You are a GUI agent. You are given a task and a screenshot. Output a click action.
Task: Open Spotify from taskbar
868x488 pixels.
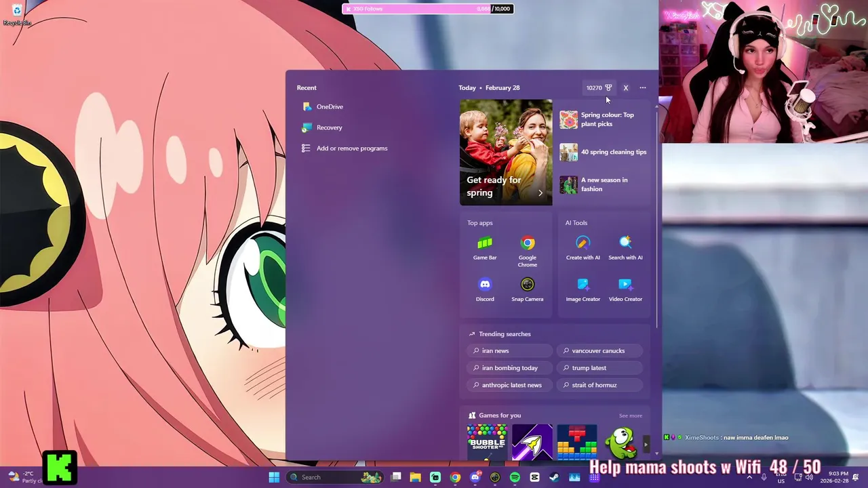515,477
